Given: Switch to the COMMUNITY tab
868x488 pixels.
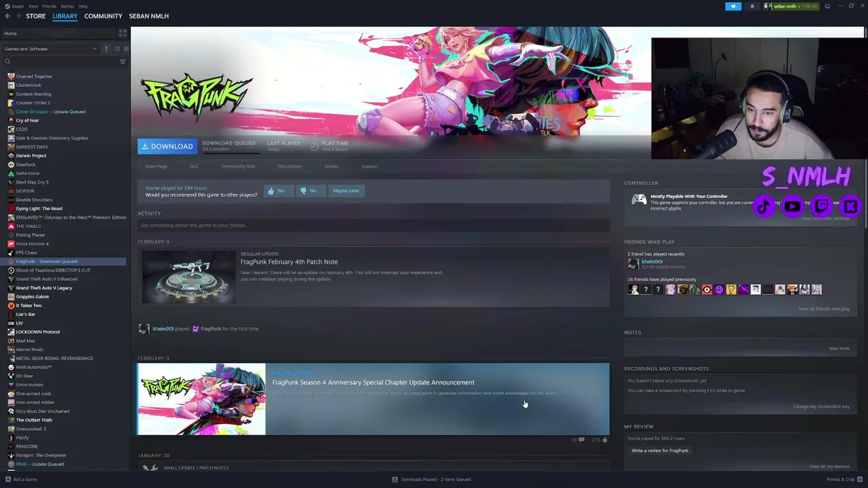Looking at the screenshot, I should click(103, 16).
